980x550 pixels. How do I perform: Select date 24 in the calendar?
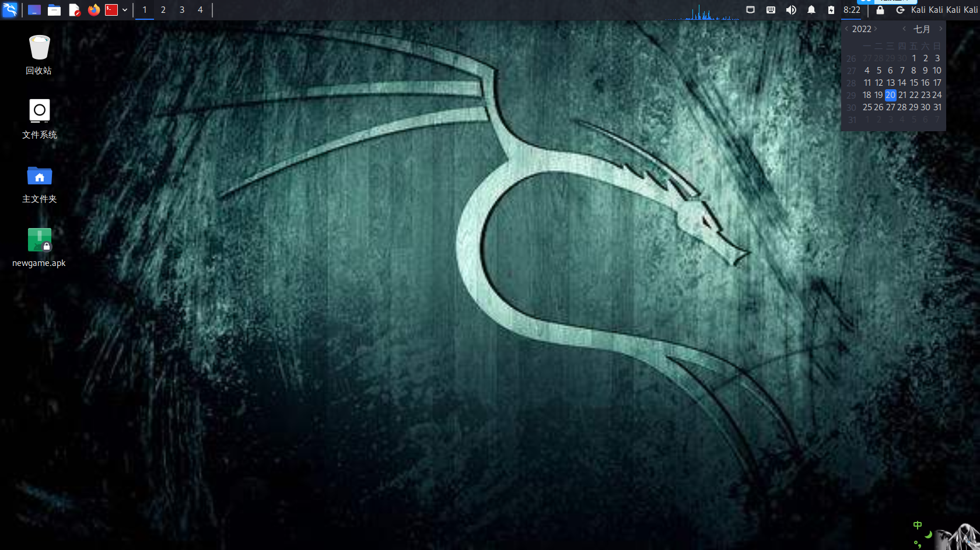pos(937,95)
